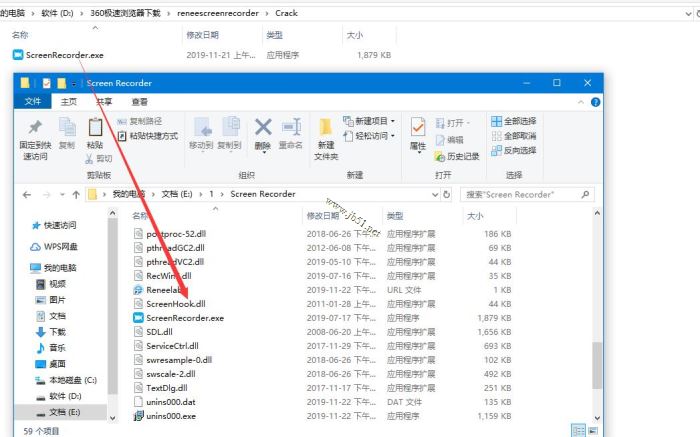Click Edit (编辑) in ribbon
Screen dimensions: 700x437
[450, 140]
